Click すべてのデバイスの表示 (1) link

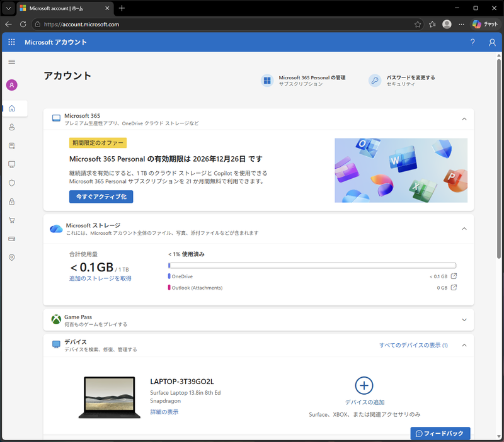(413, 345)
